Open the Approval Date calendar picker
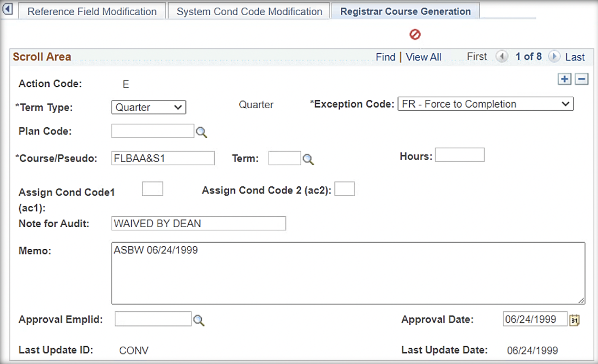Viewport: 598px width, 364px height. point(574,320)
